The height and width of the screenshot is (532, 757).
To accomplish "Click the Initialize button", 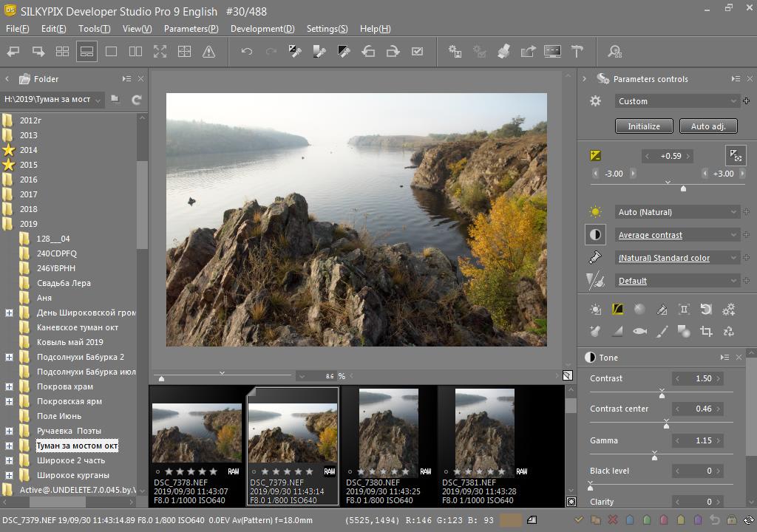I will [643, 126].
